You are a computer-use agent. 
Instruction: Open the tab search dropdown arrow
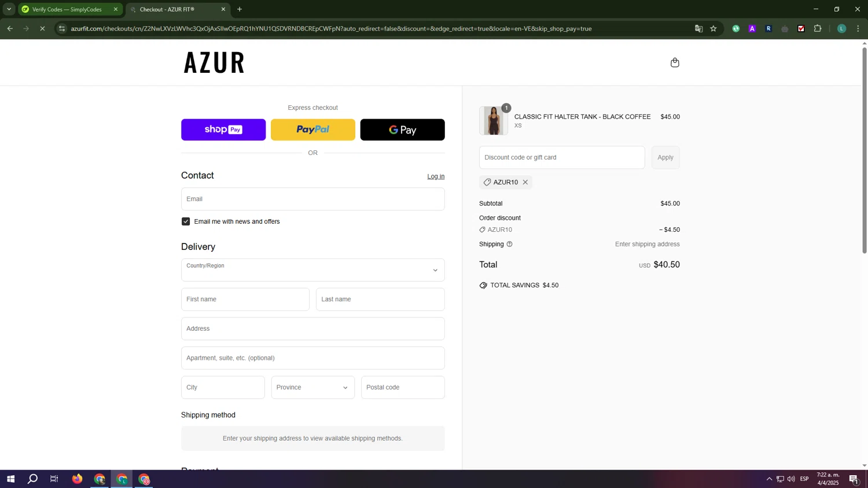9,9
